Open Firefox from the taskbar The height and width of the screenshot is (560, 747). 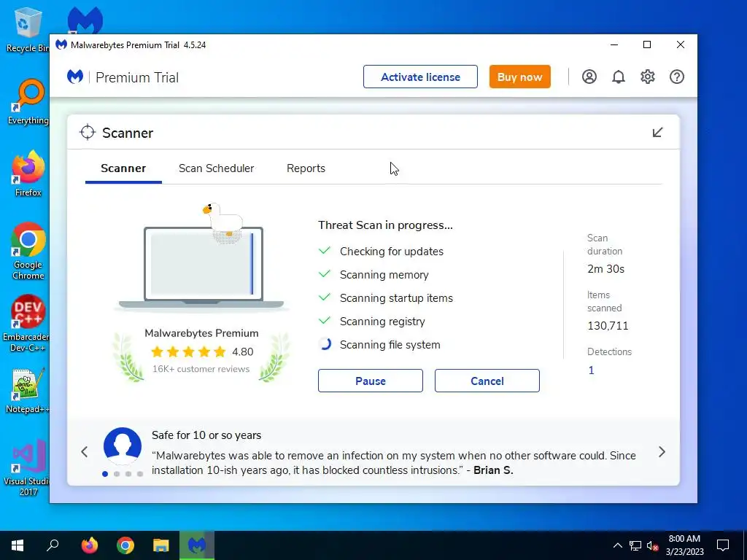[x=90, y=545]
